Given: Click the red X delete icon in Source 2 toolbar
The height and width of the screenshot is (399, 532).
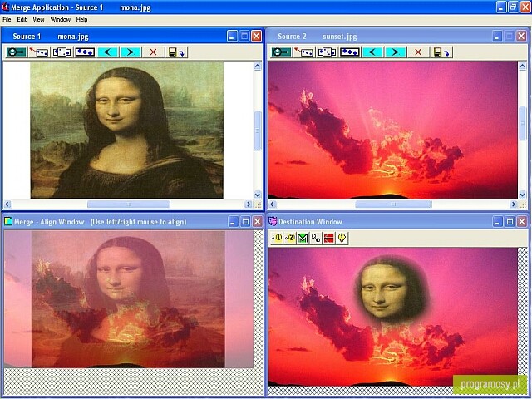Looking at the screenshot, I should point(418,52).
